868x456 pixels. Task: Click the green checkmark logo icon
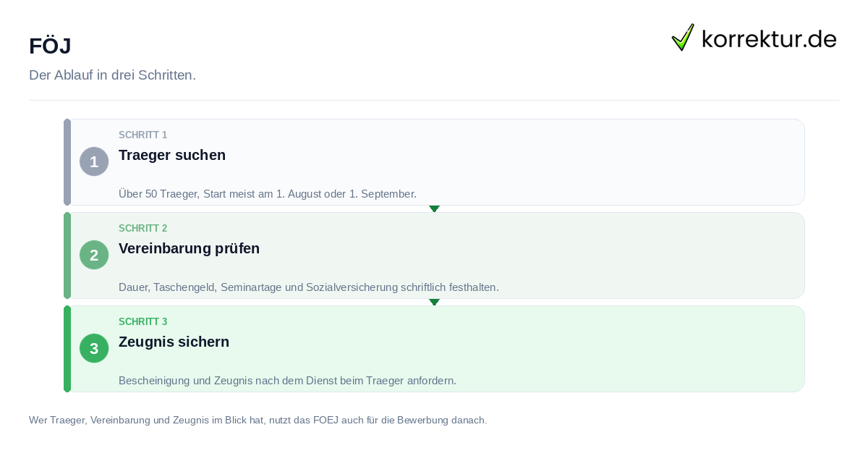[683, 37]
